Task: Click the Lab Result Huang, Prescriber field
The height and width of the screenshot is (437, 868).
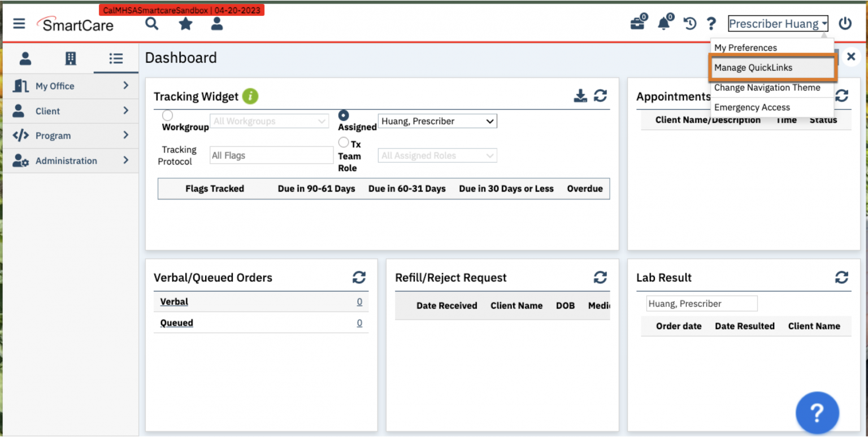Action: [x=702, y=304]
